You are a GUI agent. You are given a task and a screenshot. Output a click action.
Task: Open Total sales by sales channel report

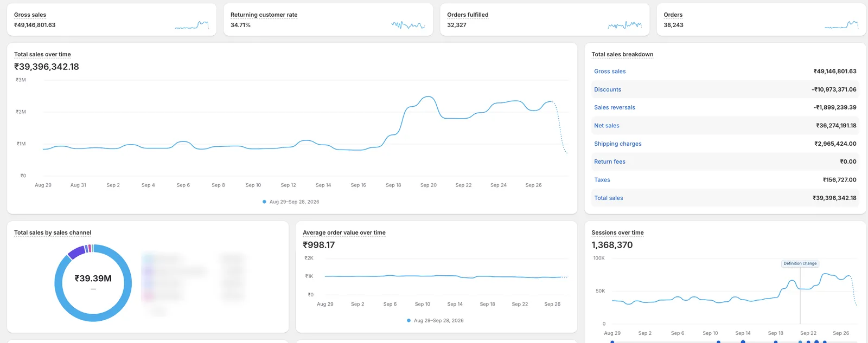click(53, 232)
